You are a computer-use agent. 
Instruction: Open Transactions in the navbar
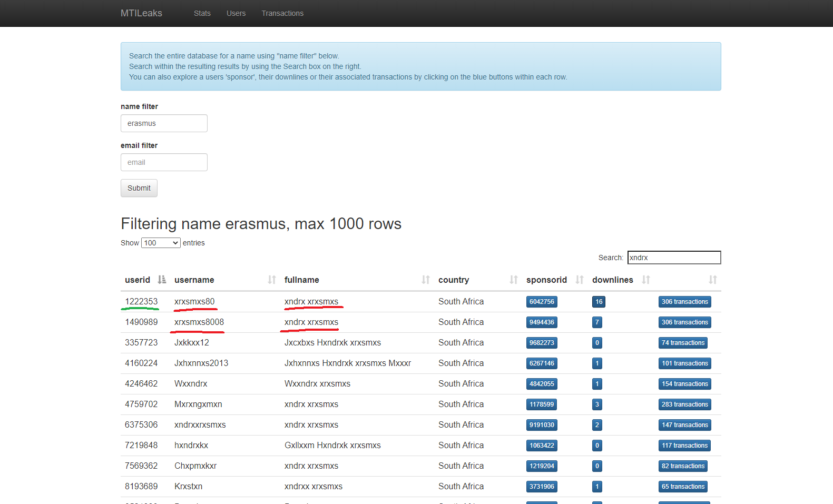(x=282, y=13)
